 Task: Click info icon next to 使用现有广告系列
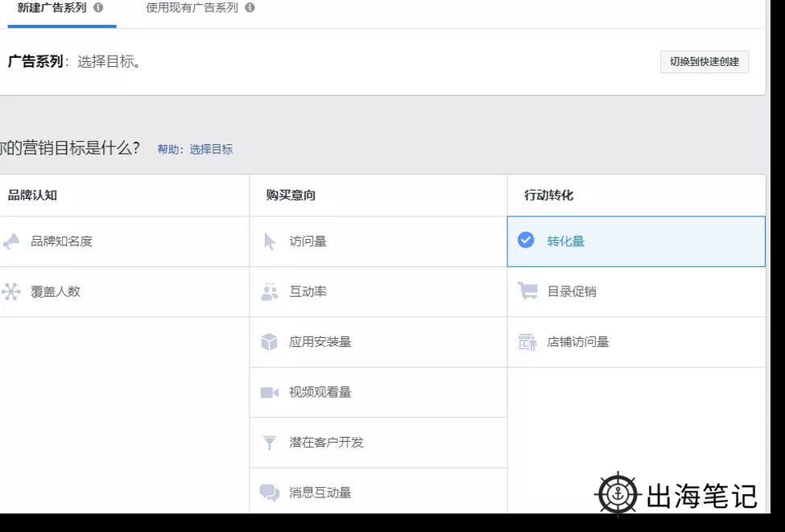click(250, 8)
